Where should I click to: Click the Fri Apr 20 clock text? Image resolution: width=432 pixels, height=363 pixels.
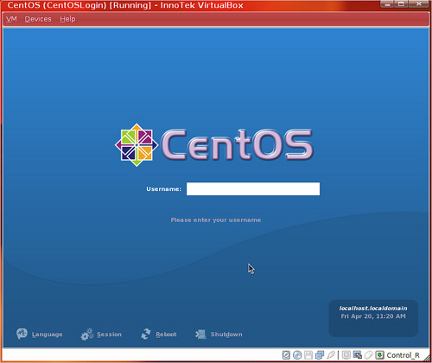(x=373, y=316)
